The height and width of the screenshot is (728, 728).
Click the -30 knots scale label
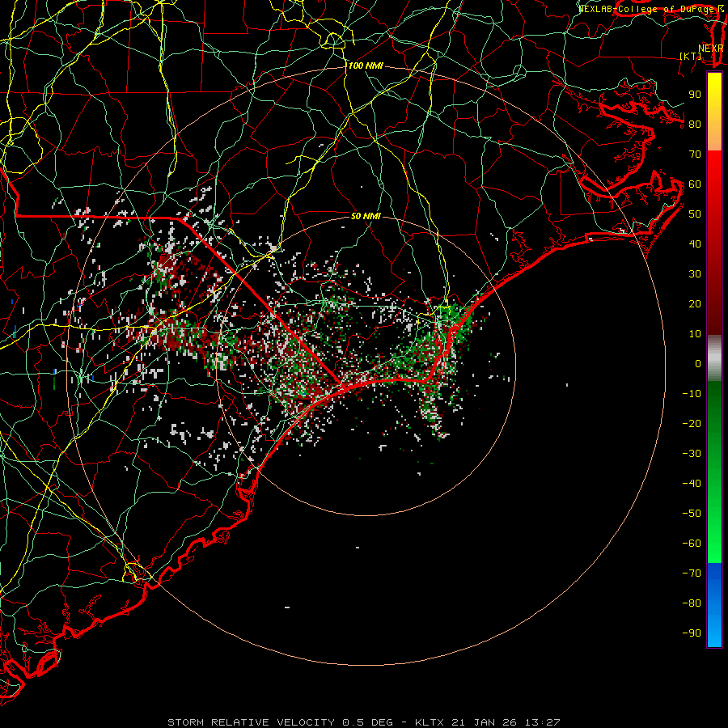pyautogui.click(x=692, y=454)
